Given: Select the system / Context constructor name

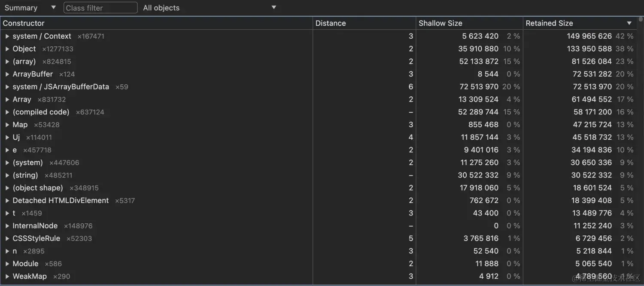Looking at the screenshot, I should tap(42, 36).
